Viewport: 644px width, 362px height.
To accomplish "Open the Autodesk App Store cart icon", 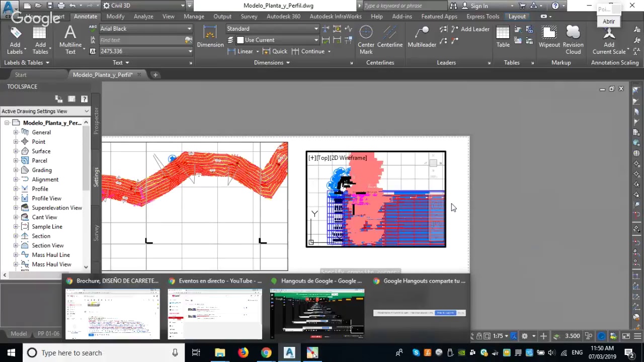I will (522, 6).
